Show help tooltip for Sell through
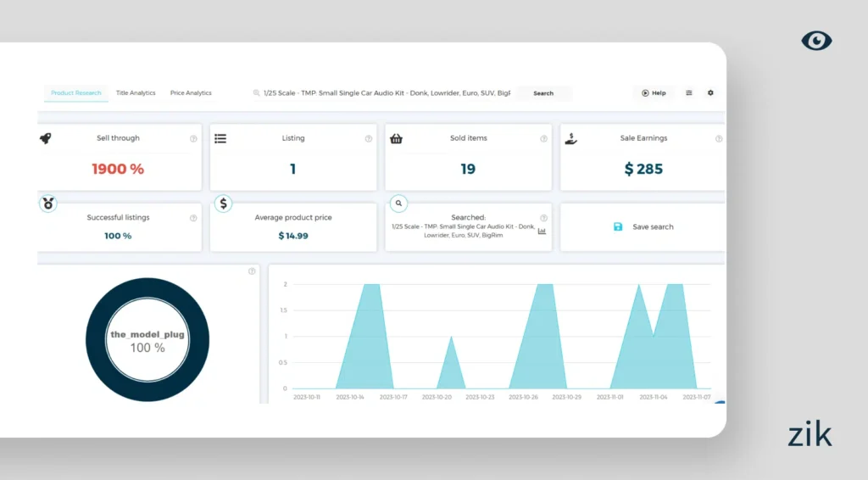 point(193,138)
